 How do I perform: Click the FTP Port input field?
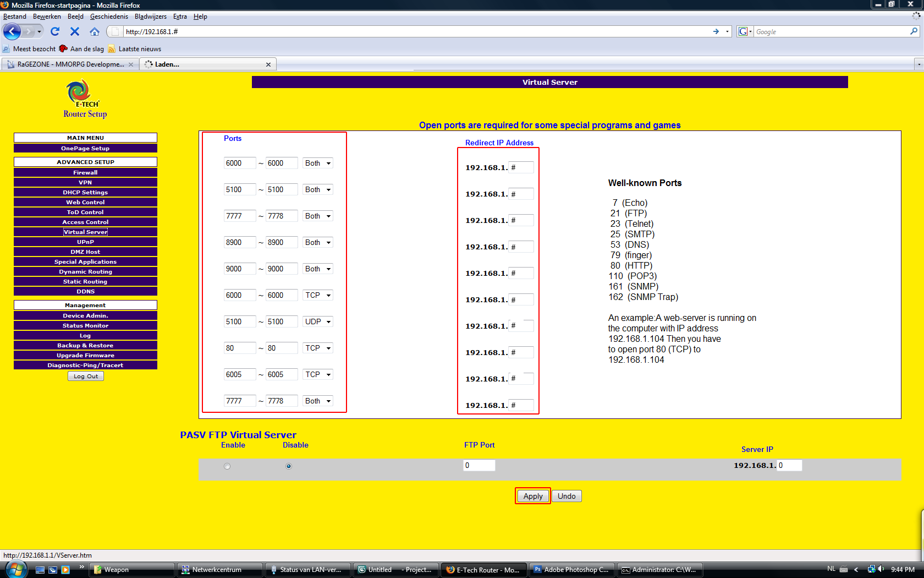tap(479, 466)
